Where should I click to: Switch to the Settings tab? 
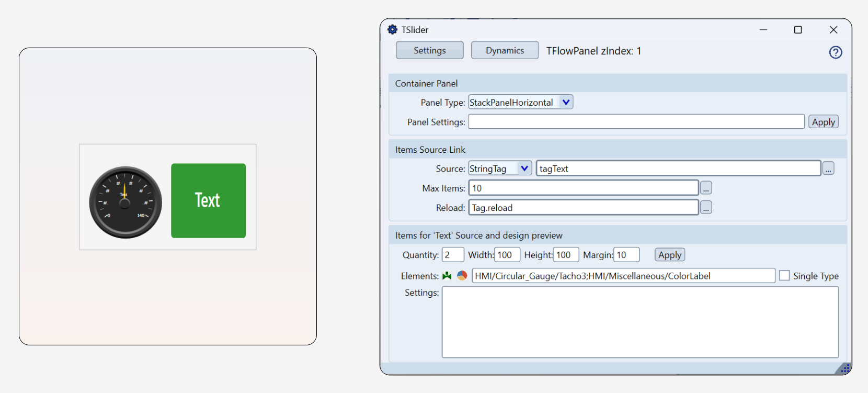click(x=430, y=50)
